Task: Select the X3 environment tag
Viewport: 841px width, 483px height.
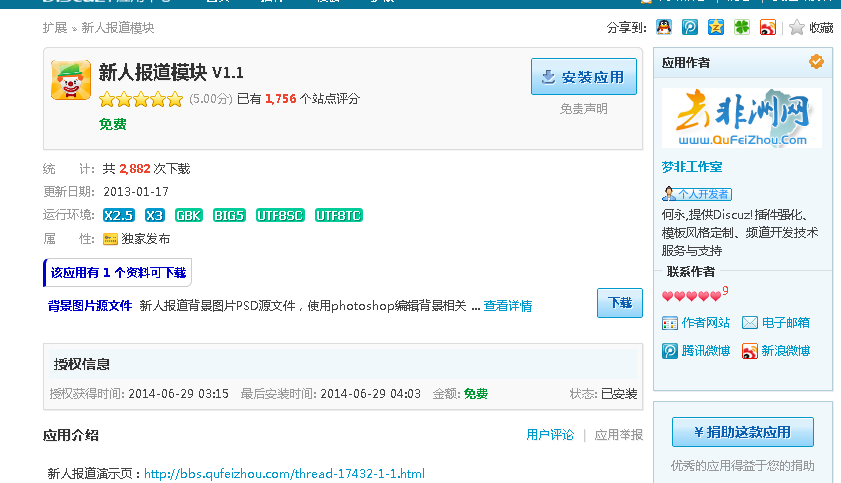Action: 154,216
